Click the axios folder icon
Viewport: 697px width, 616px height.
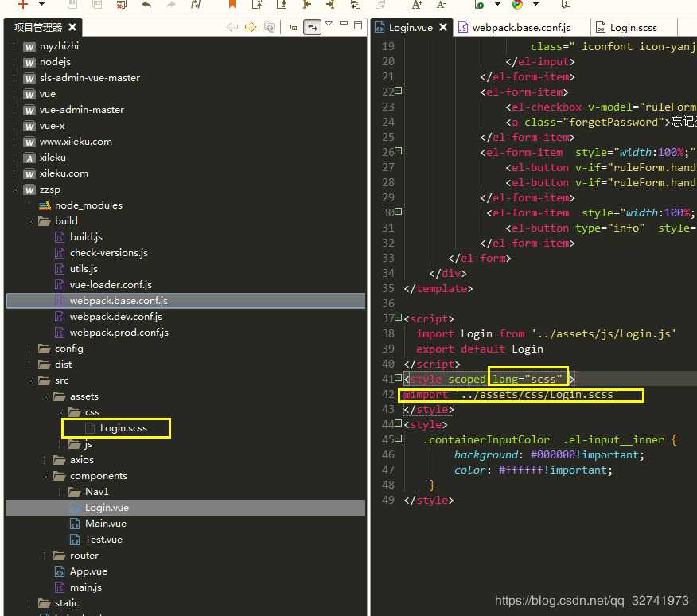coord(59,460)
